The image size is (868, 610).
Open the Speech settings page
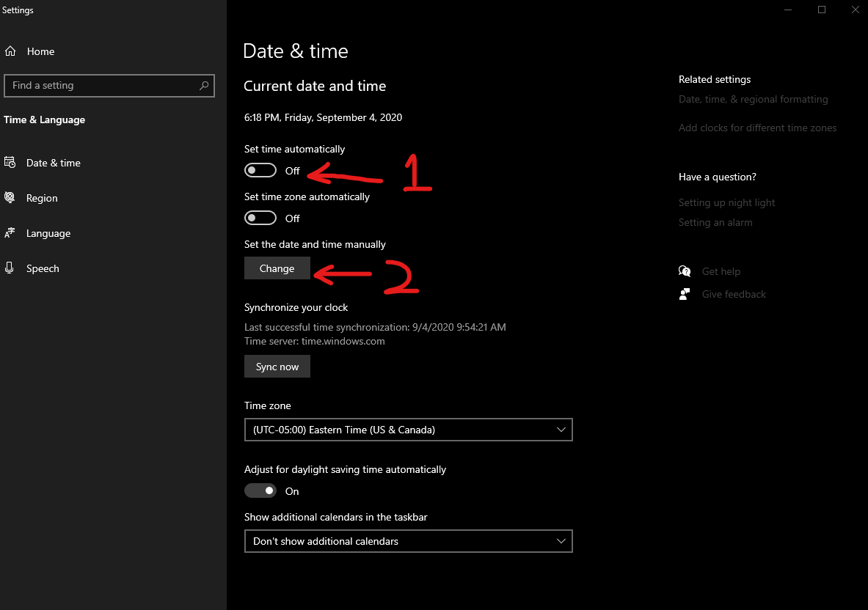(43, 268)
